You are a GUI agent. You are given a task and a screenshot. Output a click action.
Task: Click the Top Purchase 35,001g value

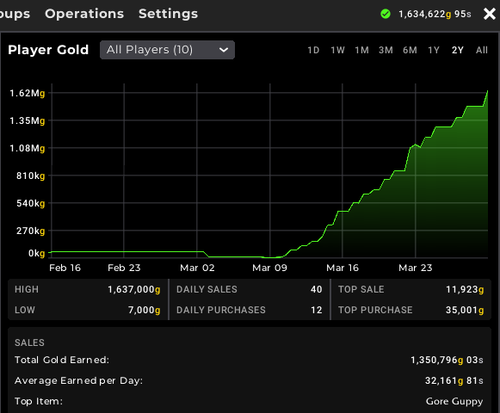465,310
